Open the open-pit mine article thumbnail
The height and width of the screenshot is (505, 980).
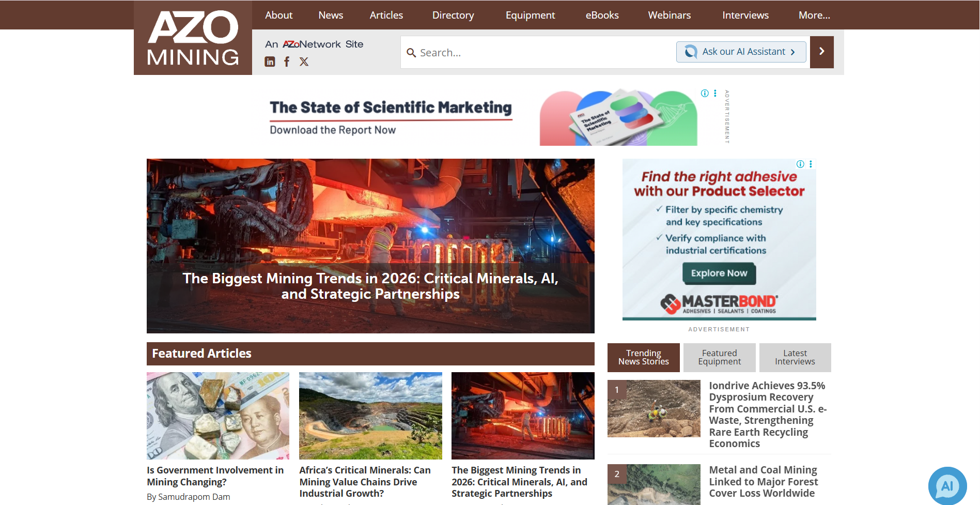(x=370, y=416)
